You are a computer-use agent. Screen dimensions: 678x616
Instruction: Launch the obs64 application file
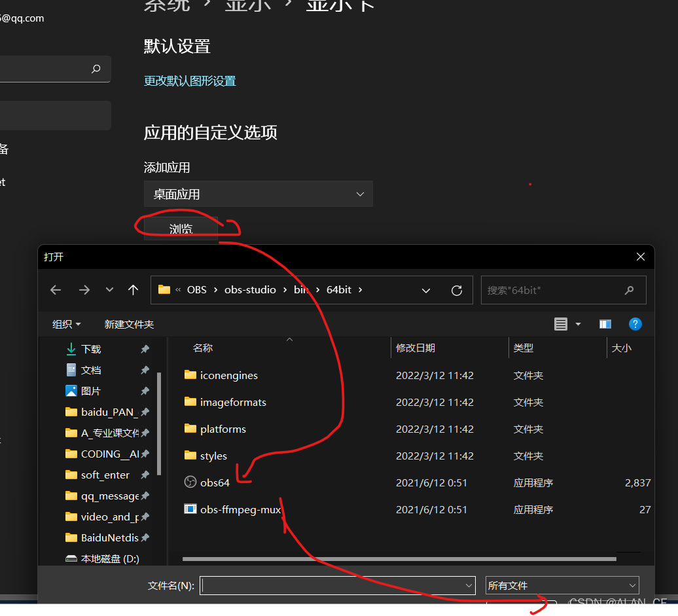[x=213, y=482]
